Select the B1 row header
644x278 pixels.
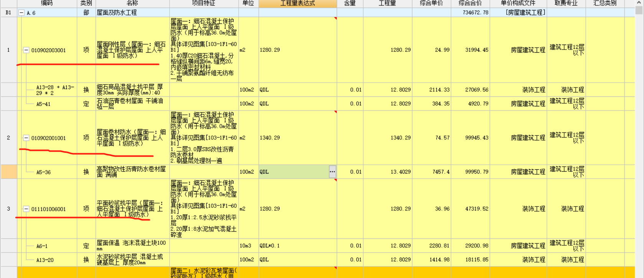tap(8, 13)
